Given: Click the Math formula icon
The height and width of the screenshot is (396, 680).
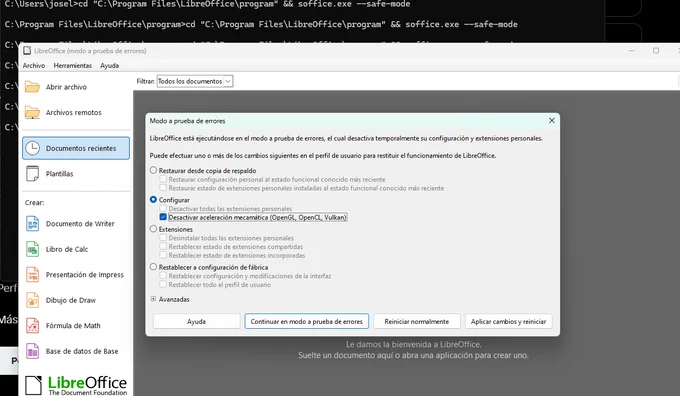Looking at the screenshot, I should (x=32, y=326).
